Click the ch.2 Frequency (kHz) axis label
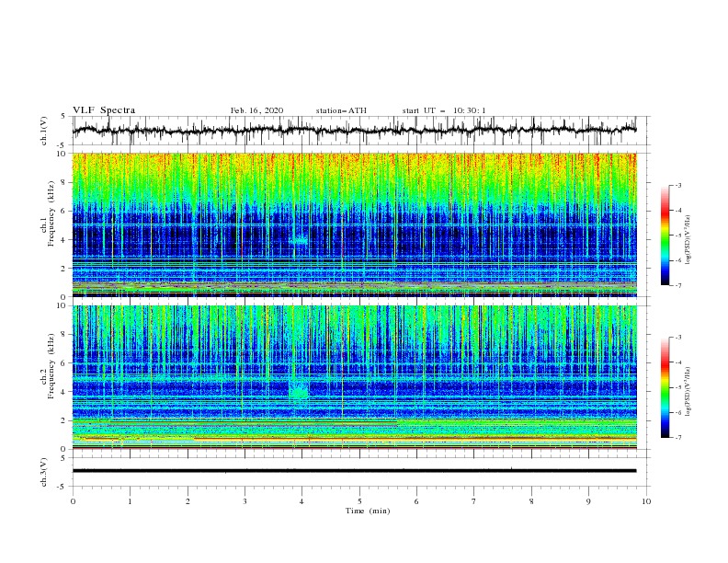This screenshot has width=728, height=563. coord(48,366)
